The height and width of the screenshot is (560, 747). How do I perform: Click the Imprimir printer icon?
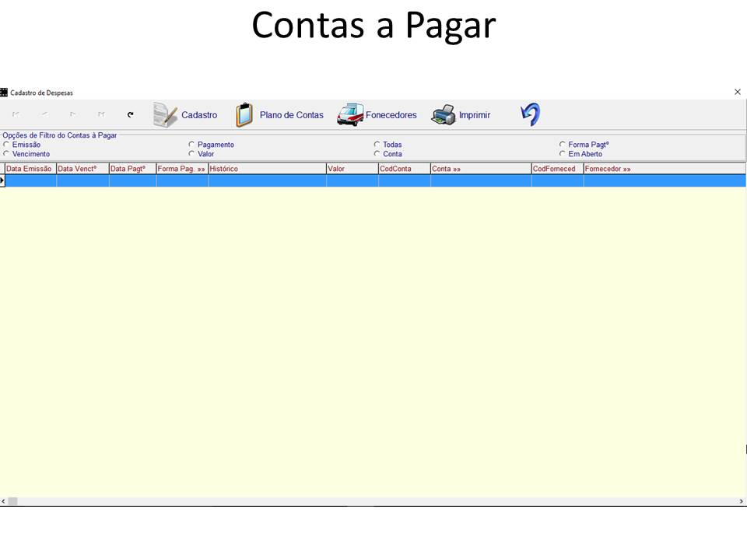(x=444, y=114)
